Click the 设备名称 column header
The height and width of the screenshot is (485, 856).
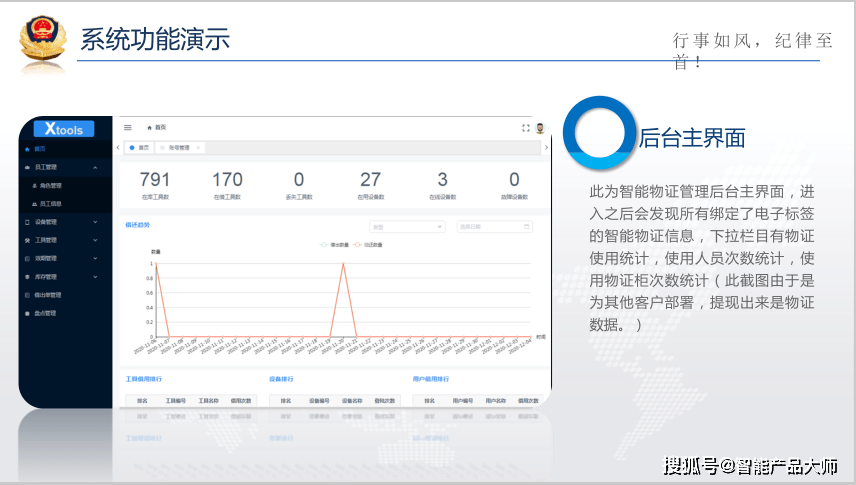(352, 401)
